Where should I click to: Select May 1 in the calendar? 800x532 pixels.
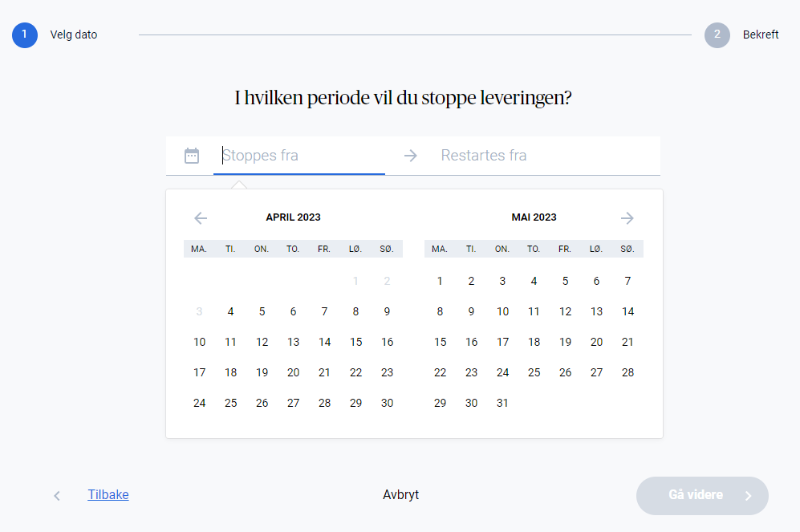440,281
